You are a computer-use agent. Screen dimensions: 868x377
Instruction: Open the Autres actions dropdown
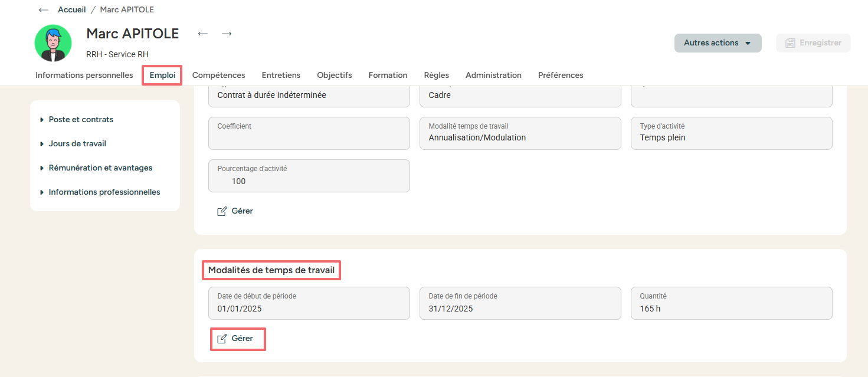(x=718, y=43)
